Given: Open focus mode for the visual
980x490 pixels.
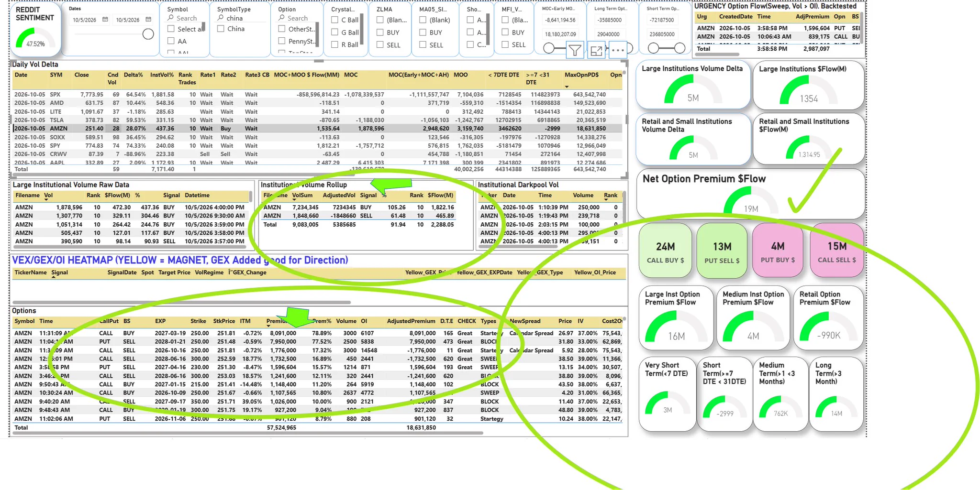Looking at the screenshot, I should point(596,50).
